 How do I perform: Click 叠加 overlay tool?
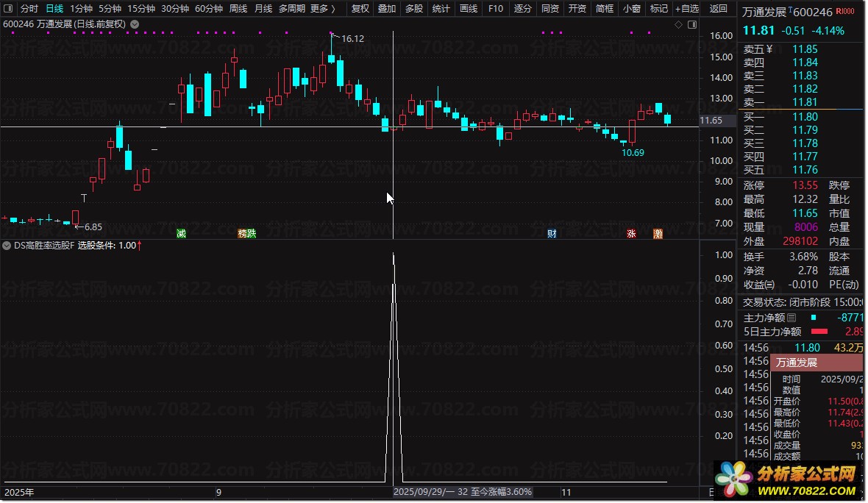387,8
